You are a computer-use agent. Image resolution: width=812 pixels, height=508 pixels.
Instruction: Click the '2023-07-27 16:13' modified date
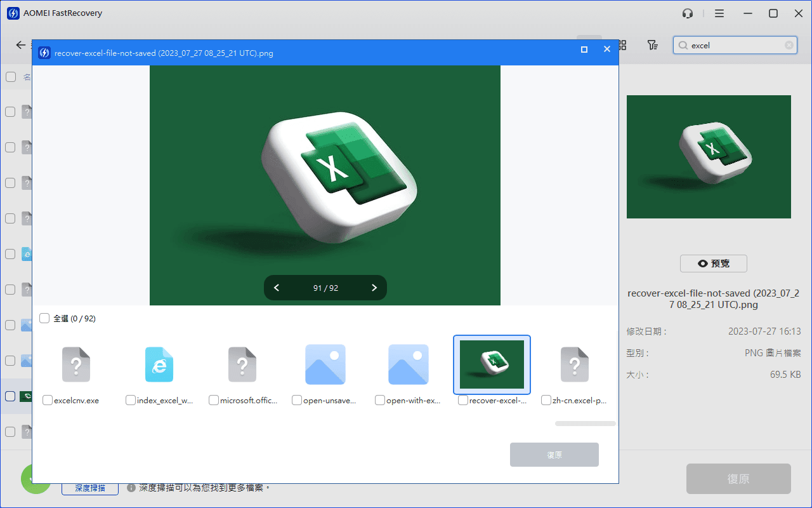click(x=764, y=331)
